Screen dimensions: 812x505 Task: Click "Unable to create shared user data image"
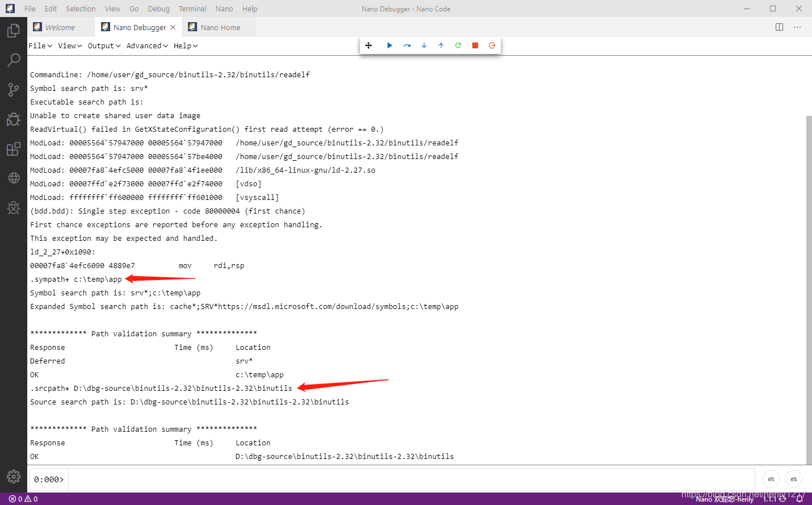click(115, 115)
